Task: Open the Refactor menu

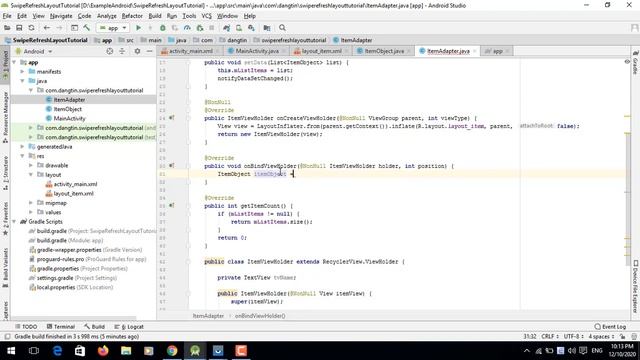Action: click(132, 16)
